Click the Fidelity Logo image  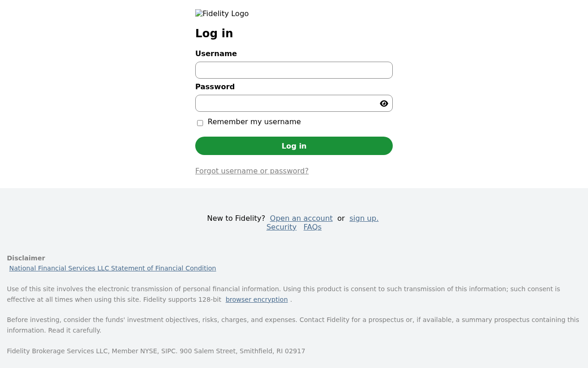pyautogui.click(x=222, y=14)
